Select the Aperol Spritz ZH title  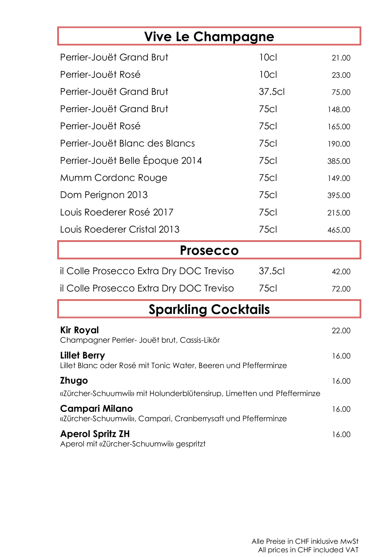95,434
